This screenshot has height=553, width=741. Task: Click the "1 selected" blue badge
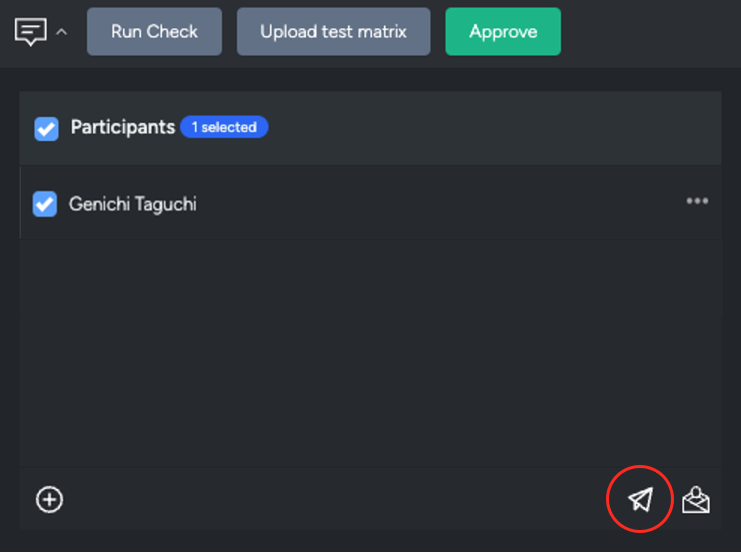(224, 127)
